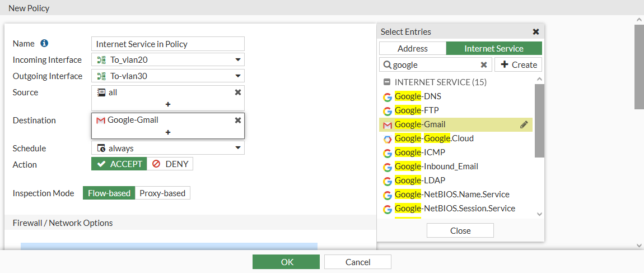Open the Incoming Interface dropdown
The height and width of the screenshot is (273, 644).
click(x=237, y=60)
